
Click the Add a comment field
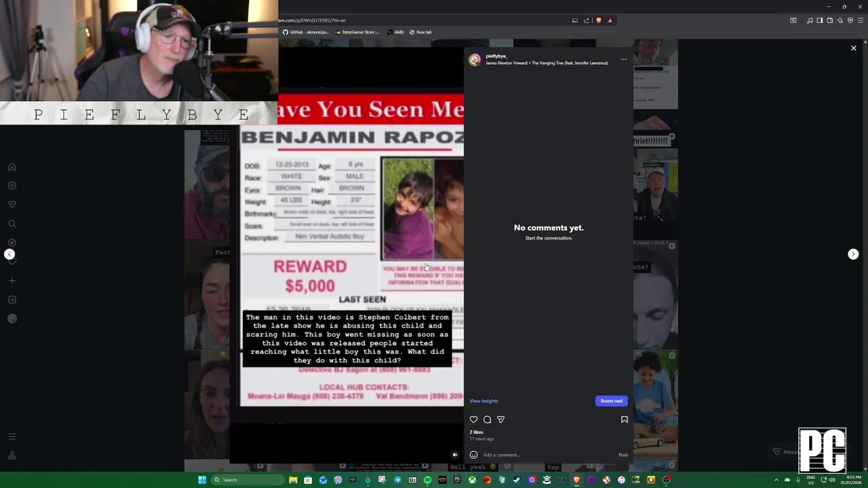click(548, 455)
